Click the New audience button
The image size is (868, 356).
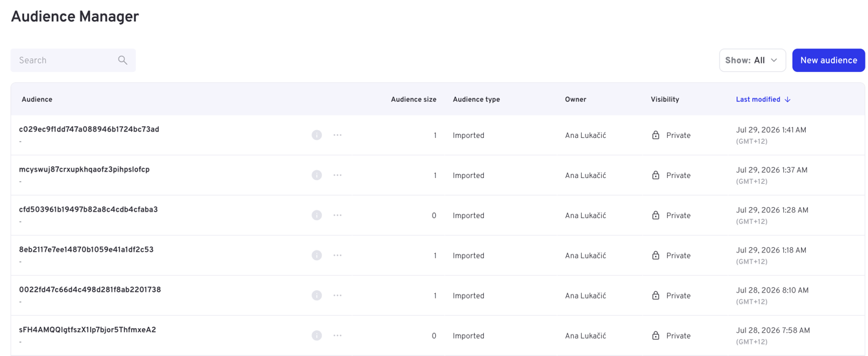828,60
